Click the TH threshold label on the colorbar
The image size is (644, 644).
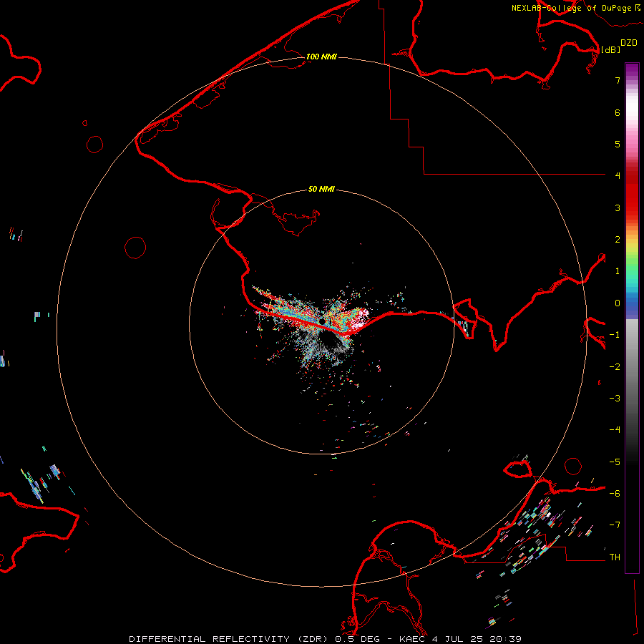615,557
